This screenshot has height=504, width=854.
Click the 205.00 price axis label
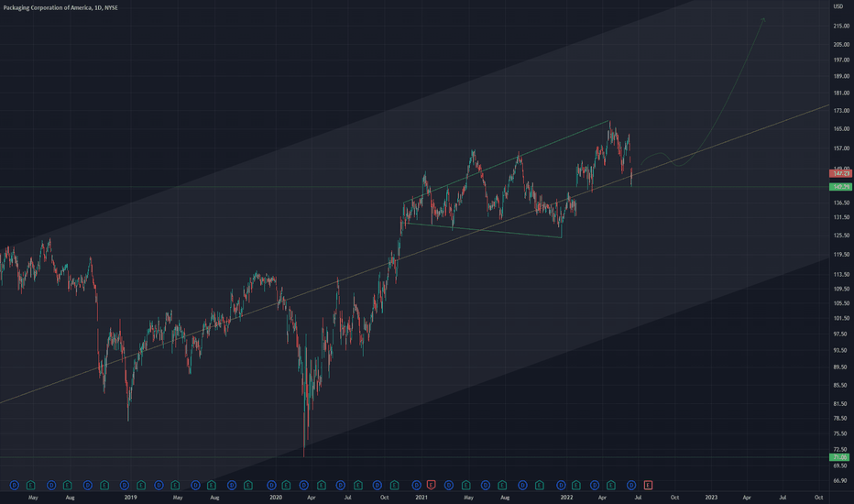coord(841,45)
